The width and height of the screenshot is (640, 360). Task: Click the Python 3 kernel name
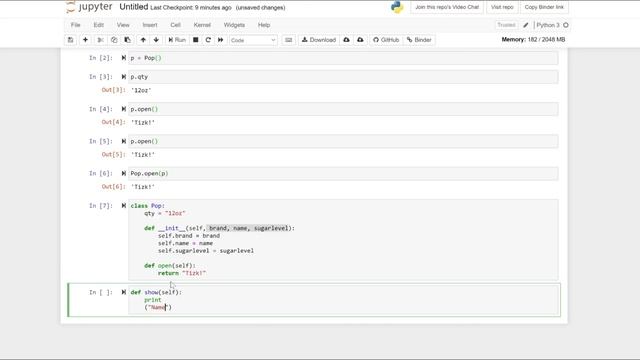coord(548,25)
